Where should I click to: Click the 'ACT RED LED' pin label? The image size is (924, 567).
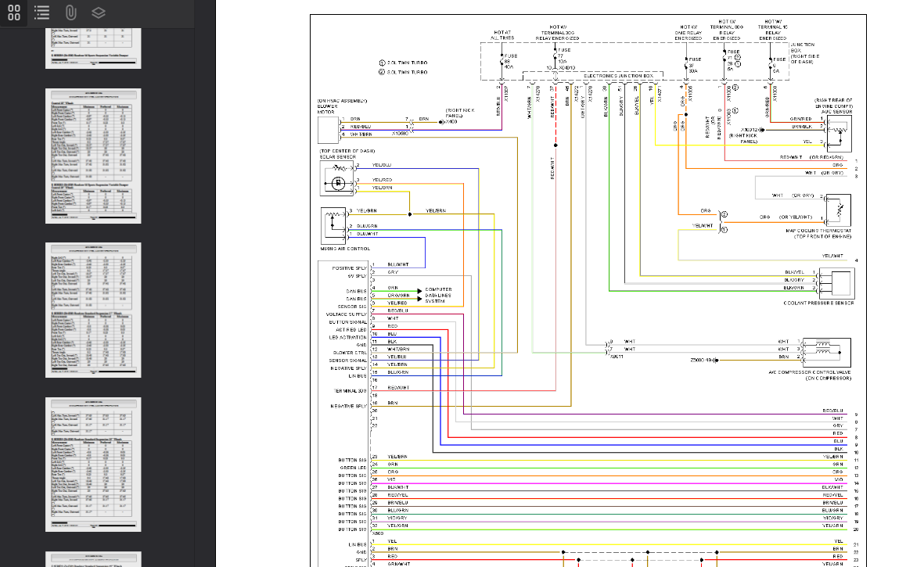(351, 330)
